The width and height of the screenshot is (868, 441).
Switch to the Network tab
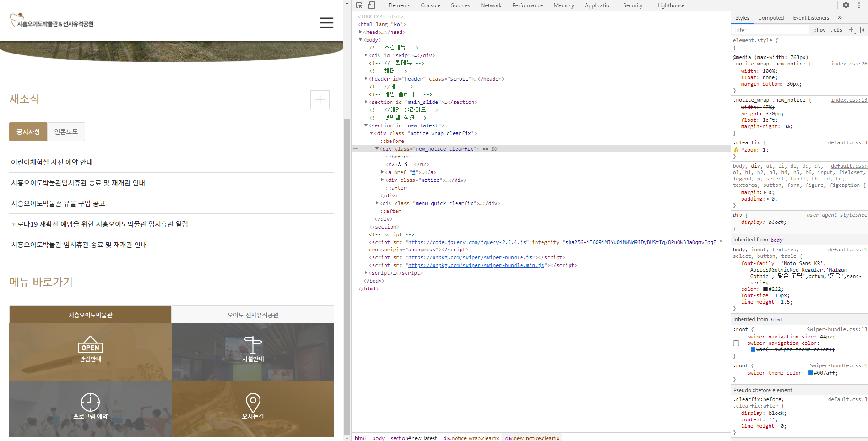pyautogui.click(x=491, y=5)
